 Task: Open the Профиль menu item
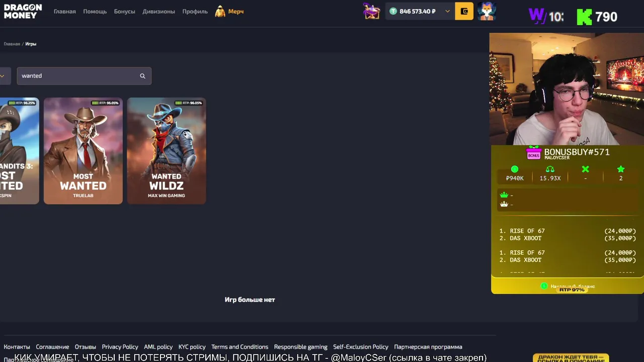(x=195, y=11)
